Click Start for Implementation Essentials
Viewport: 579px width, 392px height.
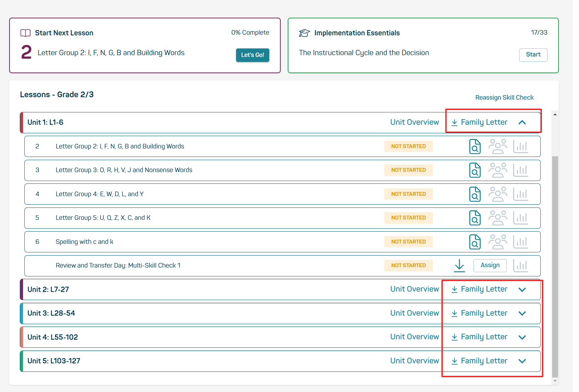[x=533, y=55]
